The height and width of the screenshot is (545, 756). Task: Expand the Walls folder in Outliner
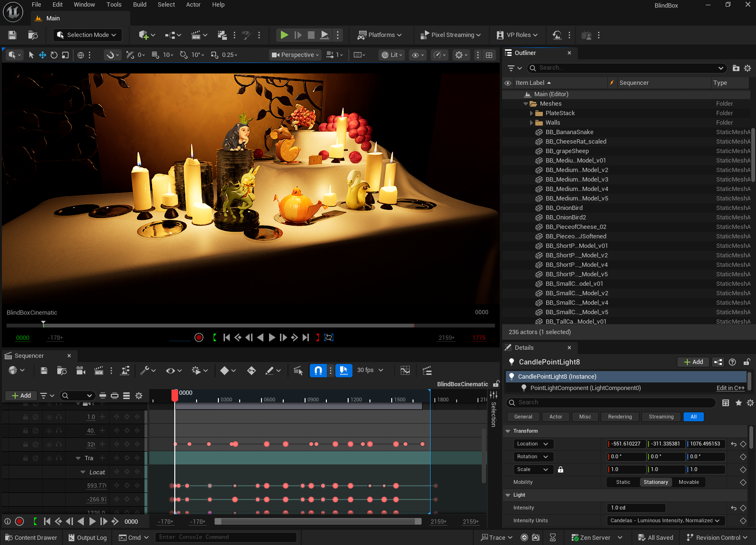coord(531,123)
